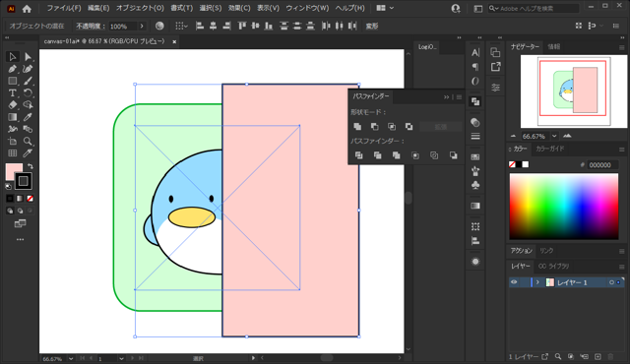
Task: Select the Gradient tool in toolbox
Action: click(13, 117)
